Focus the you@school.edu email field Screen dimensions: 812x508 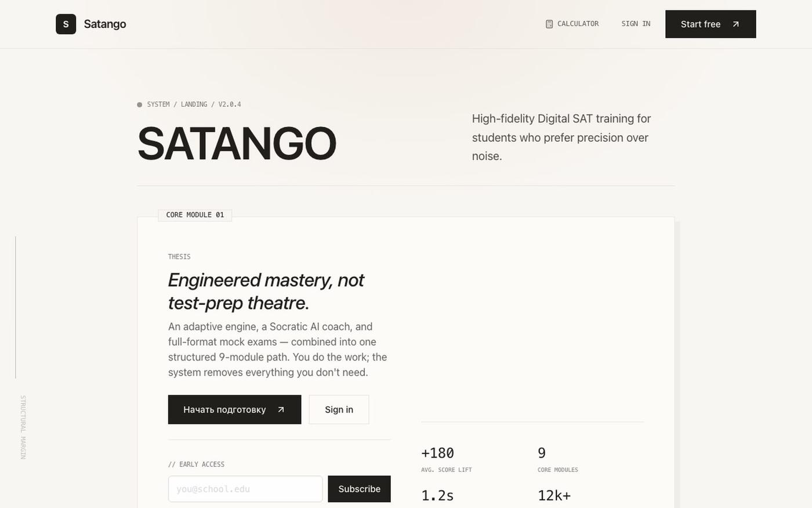(245, 489)
